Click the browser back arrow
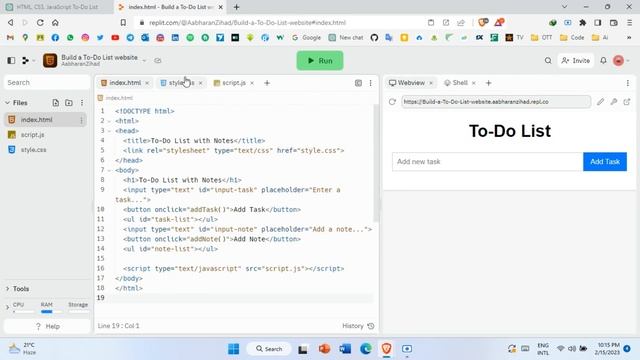Screen dimensions: 640x360 point(11,22)
